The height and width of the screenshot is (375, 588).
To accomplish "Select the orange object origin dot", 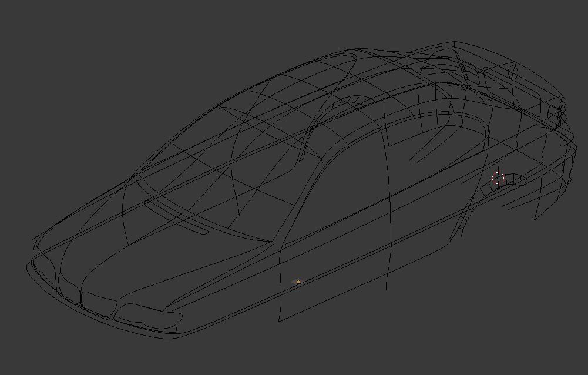I will [x=298, y=282].
